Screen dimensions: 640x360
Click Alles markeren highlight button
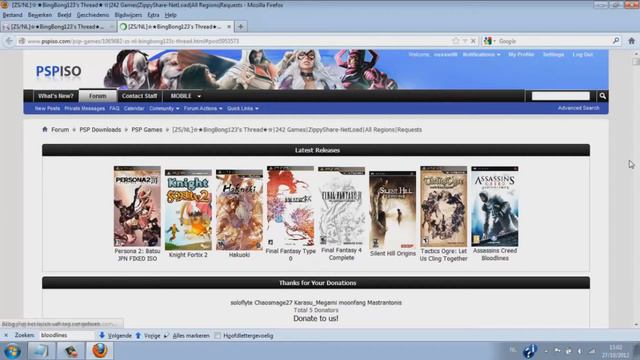coord(187,336)
